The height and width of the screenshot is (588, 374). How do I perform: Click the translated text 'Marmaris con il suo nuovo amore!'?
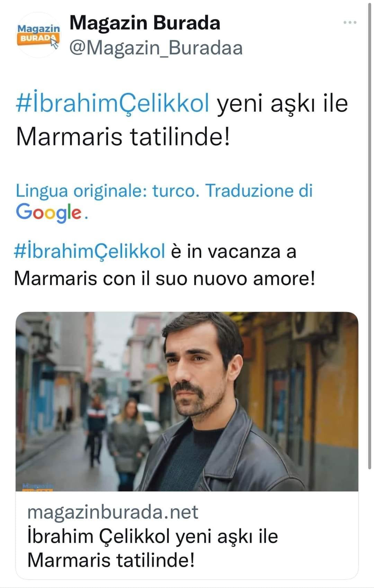(165, 278)
